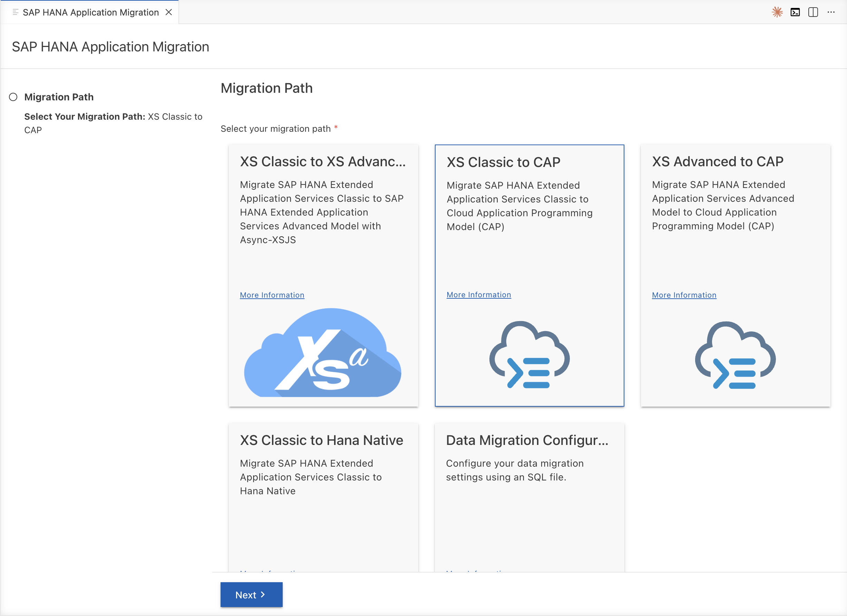Click the Next button
The image size is (847, 616).
(251, 595)
